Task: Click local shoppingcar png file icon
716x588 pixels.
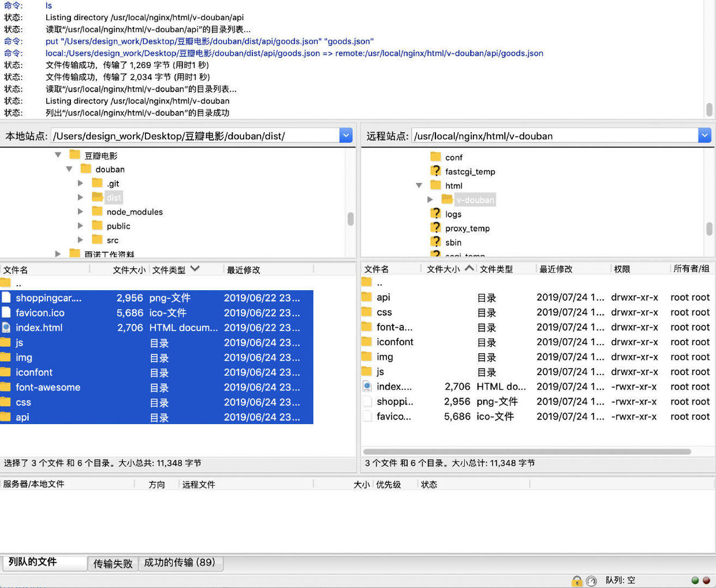Action: coord(6,298)
